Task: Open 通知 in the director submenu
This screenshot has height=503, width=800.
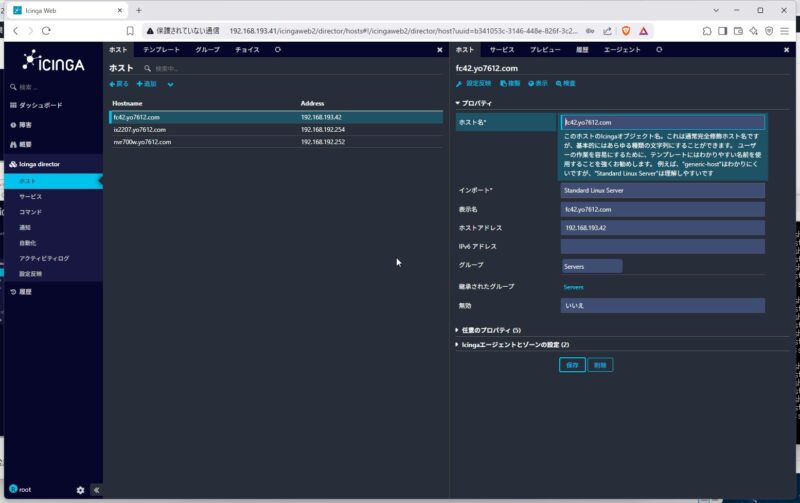Action: (25, 228)
